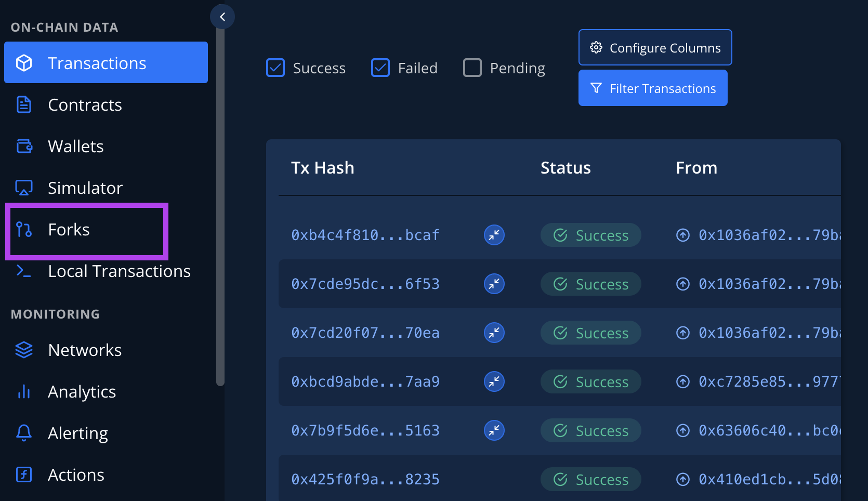Open transaction 0x425f0f9a...8235
This screenshot has height=501, width=868.
(x=365, y=479)
